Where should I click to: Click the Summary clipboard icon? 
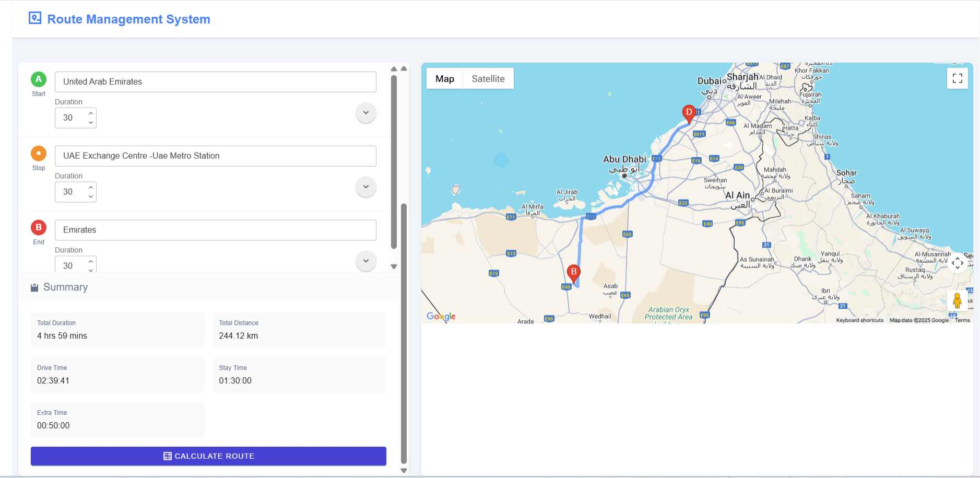(34, 287)
